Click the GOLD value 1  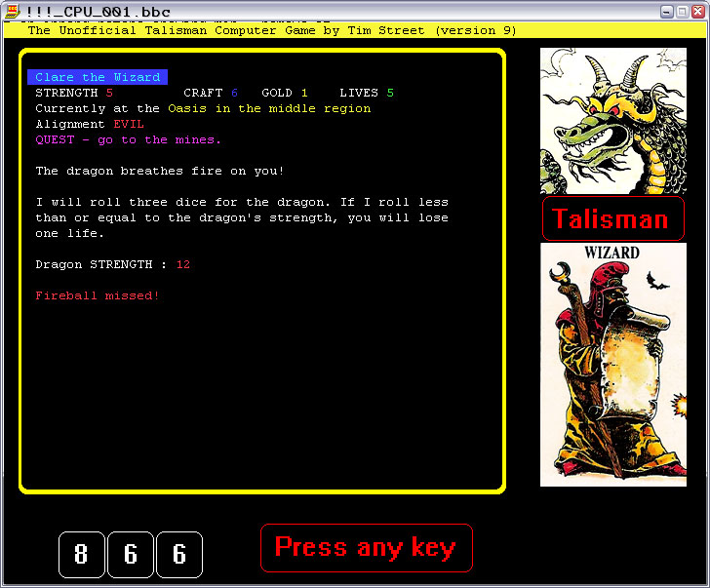point(304,93)
